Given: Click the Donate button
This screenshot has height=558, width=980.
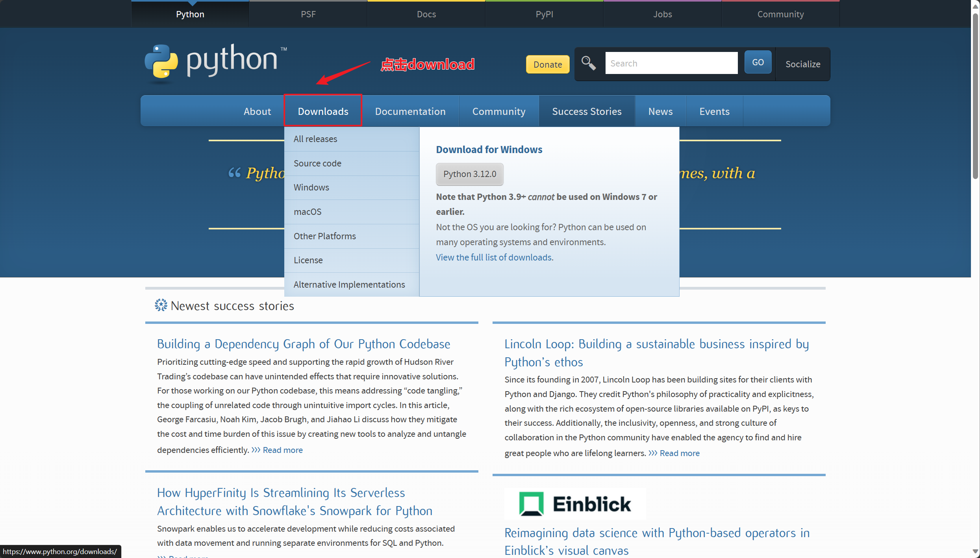Looking at the screenshot, I should click(547, 64).
